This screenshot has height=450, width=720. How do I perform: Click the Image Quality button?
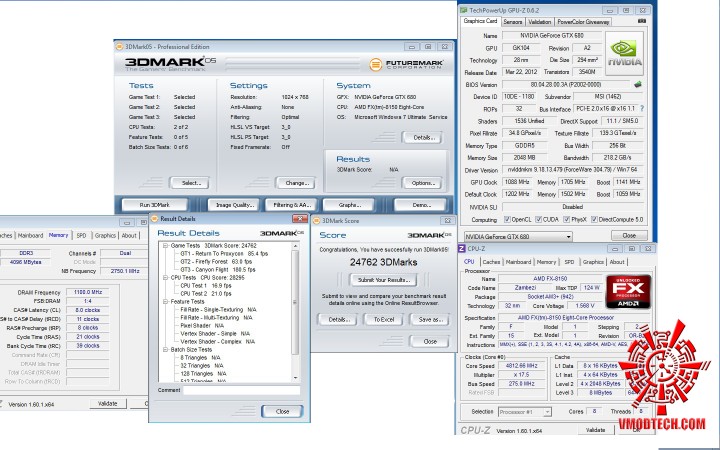coord(235,205)
